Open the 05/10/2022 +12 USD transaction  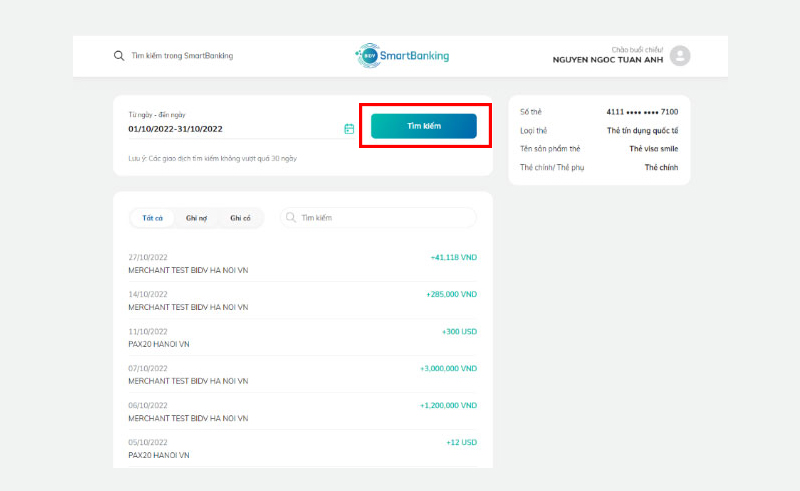[x=303, y=449]
